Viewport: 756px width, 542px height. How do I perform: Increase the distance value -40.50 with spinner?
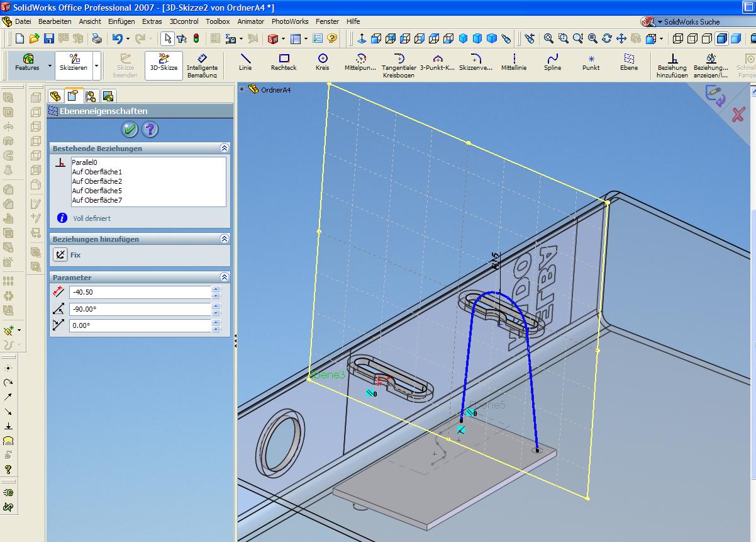click(x=216, y=289)
